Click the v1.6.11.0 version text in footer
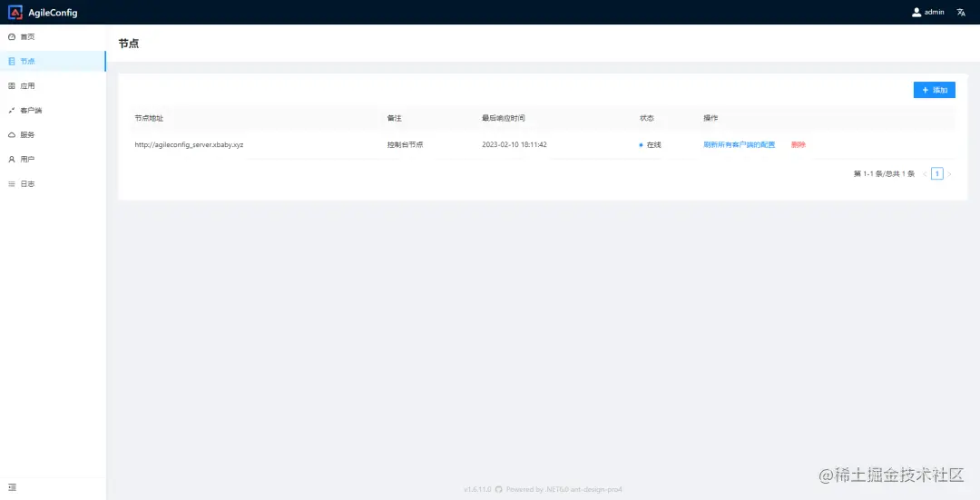980x500 pixels. 477,489
